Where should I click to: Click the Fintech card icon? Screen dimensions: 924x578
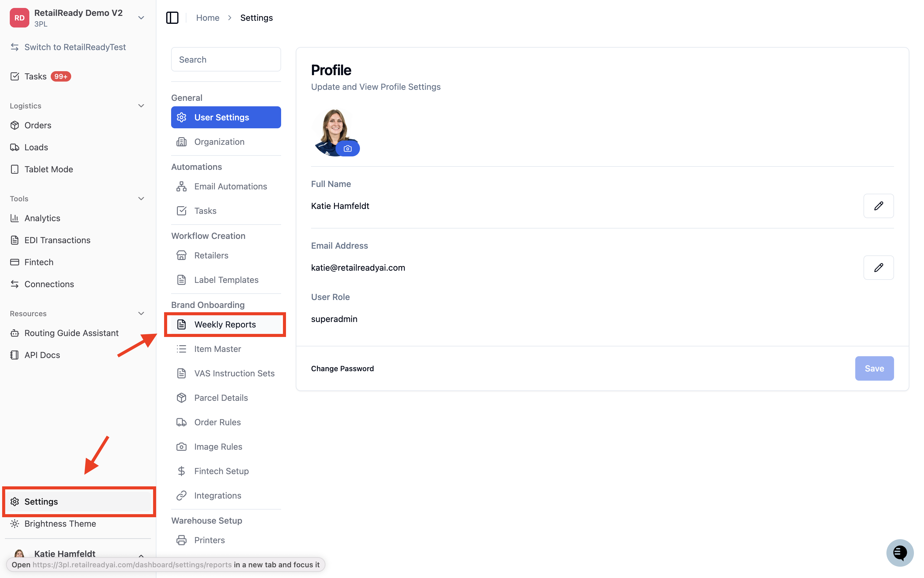(15, 262)
